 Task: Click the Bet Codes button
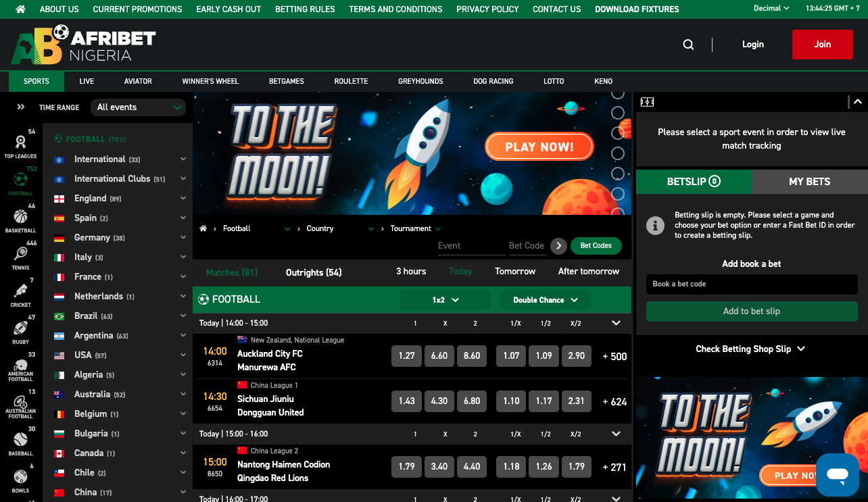tap(596, 246)
